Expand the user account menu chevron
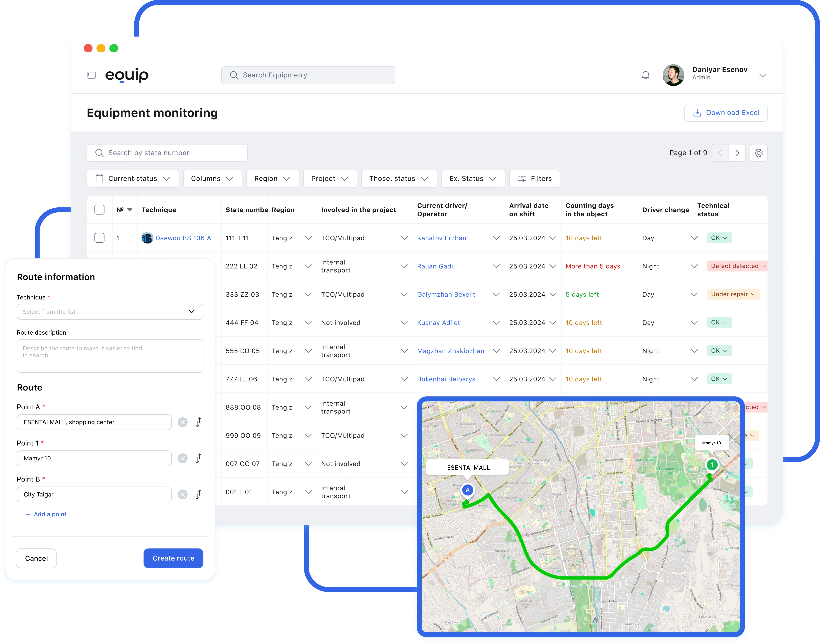Viewport: 820px width, 644px height. click(762, 75)
